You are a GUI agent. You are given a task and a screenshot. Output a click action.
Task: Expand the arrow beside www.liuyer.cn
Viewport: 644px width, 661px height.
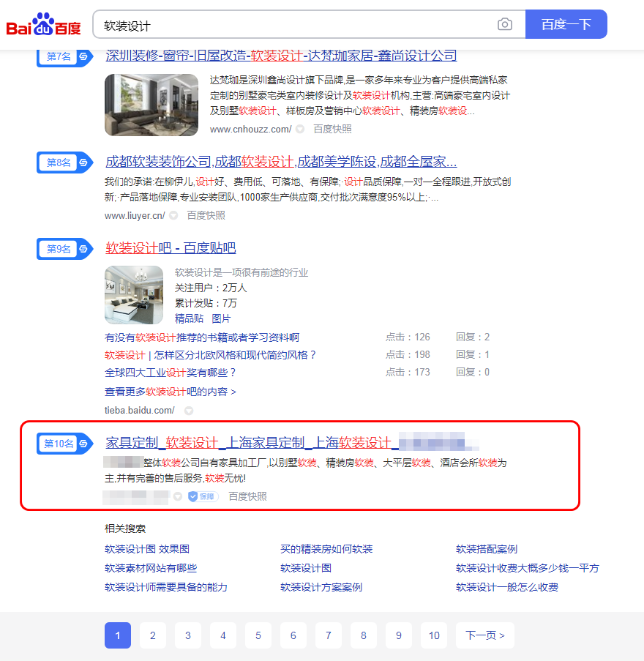[173, 216]
